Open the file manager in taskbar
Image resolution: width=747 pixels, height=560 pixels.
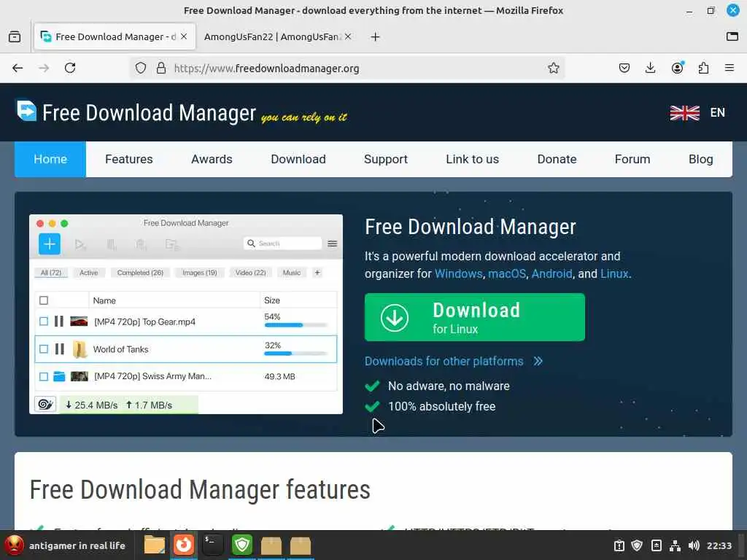(x=155, y=545)
